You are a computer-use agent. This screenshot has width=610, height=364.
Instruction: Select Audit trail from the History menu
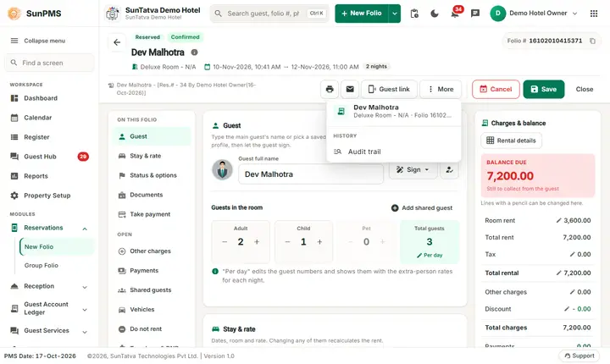tap(394, 152)
